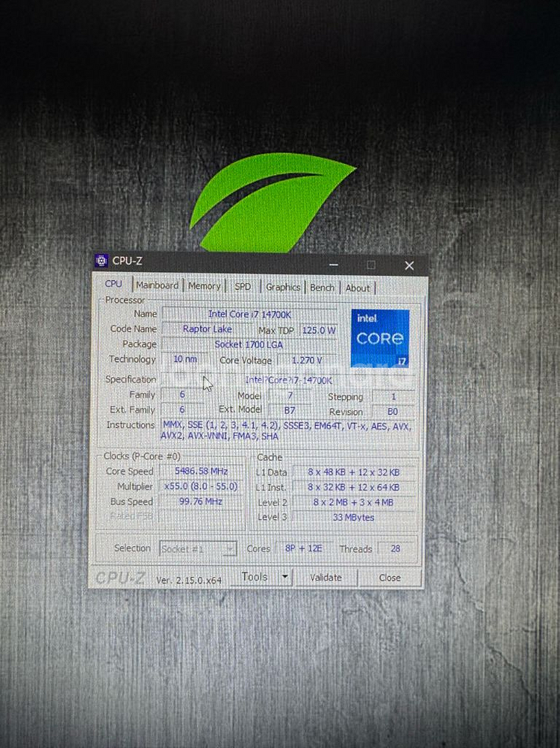560x748 pixels.
Task: Select the SPD tab
Action: click(243, 286)
